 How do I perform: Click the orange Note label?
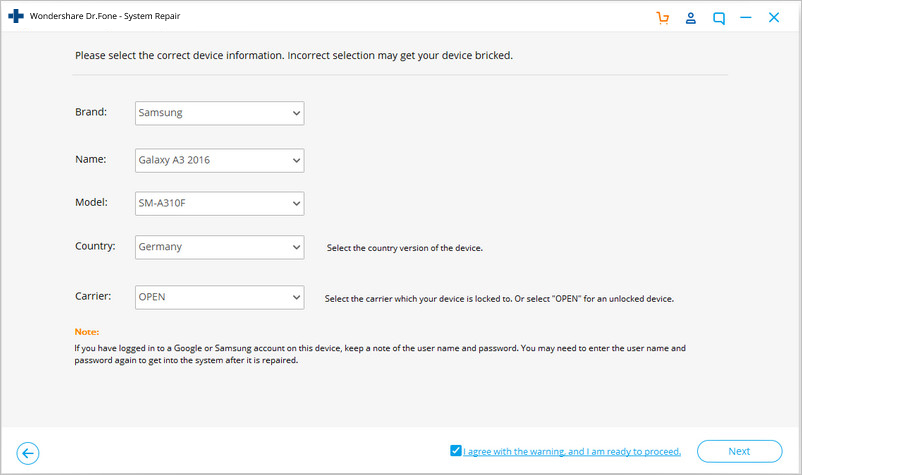pos(87,332)
